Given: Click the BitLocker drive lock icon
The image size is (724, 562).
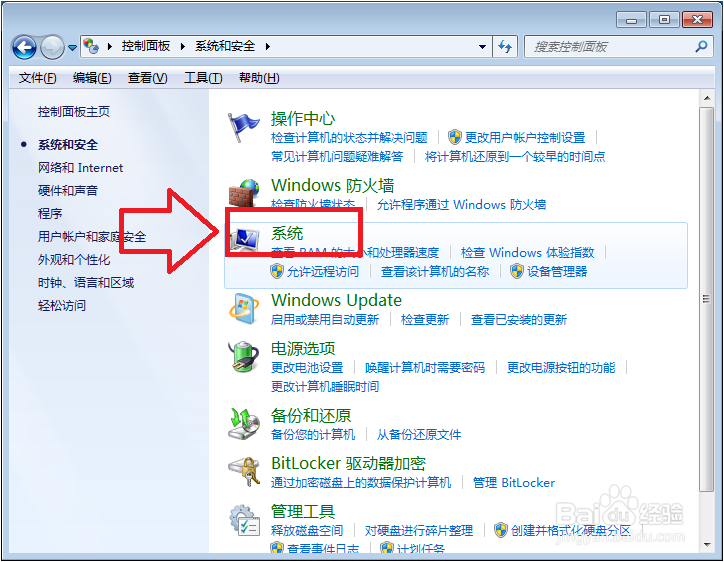Looking at the screenshot, I should coord(244,471).
